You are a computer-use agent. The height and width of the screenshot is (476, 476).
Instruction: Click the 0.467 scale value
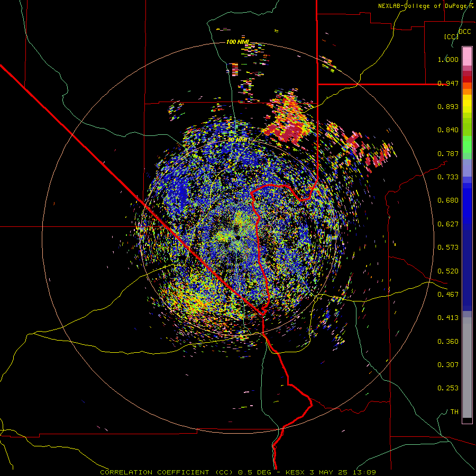[448, 295]
